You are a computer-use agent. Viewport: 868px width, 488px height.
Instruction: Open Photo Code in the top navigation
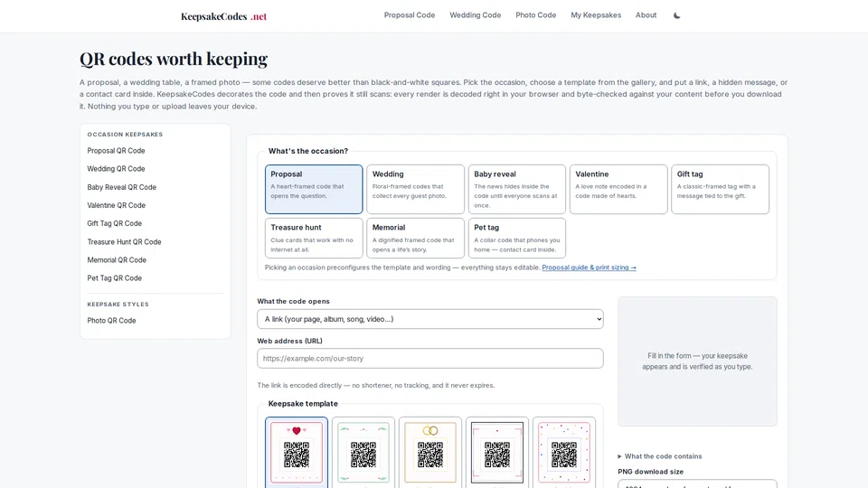[x=536, y=15]
